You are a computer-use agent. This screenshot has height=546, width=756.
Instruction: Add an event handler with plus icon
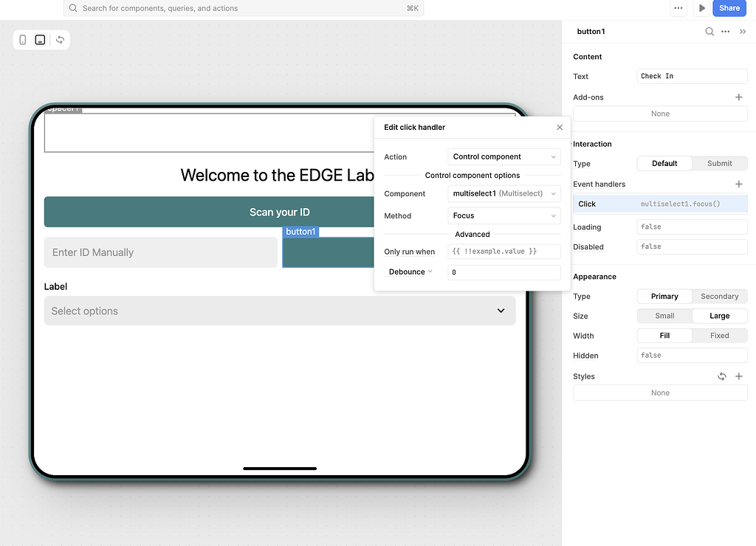[739, 184]
